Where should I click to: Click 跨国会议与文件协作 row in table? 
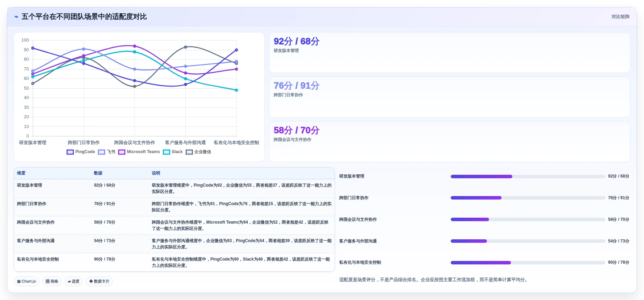point(174,225)
